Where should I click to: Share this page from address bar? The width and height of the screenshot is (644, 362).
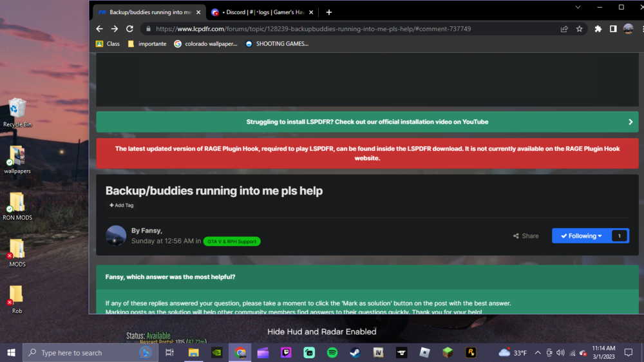[x=564, y=29]
